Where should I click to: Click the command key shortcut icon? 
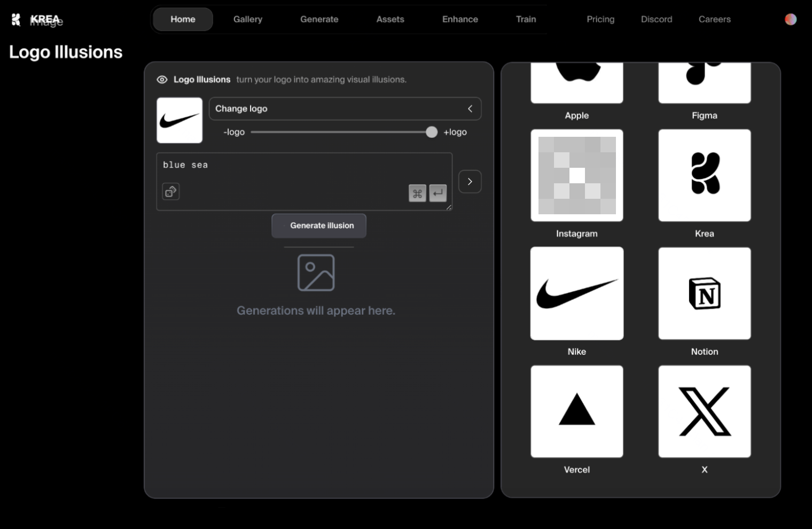click(417, 193)
